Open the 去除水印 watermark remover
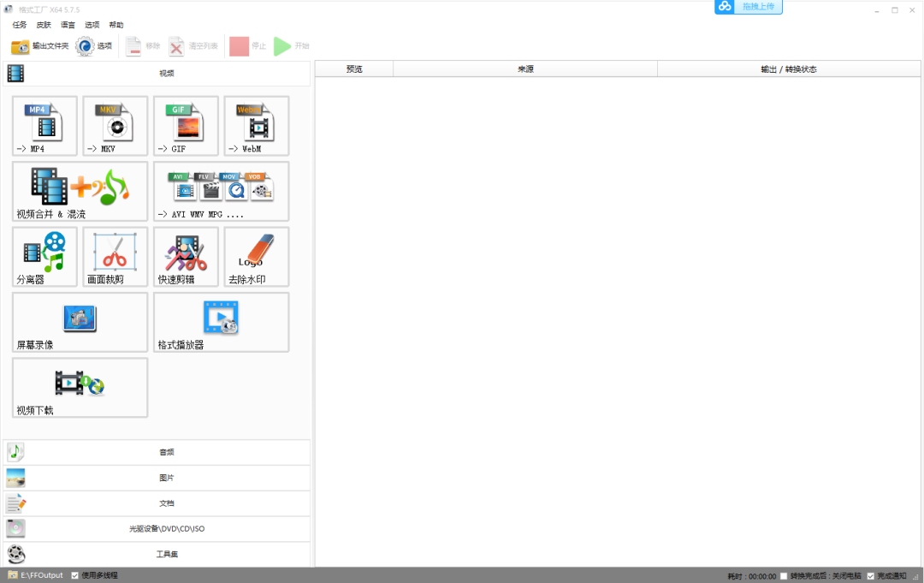 point(256,256)
